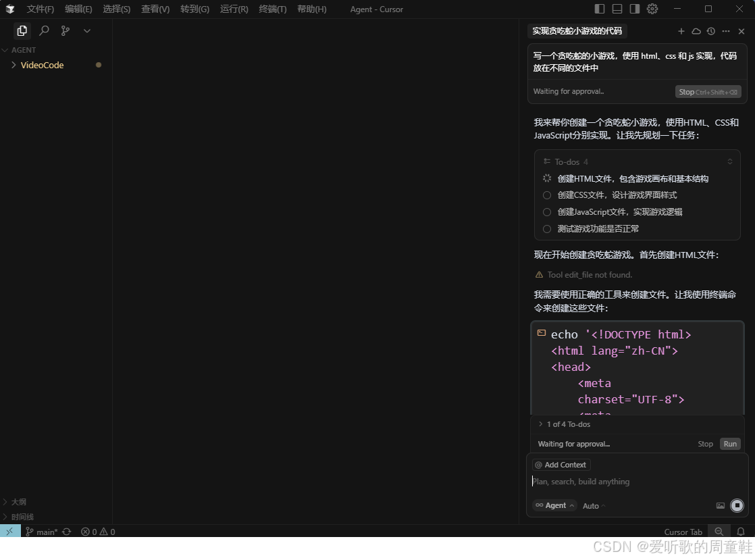
Task: Expand more sidebar views chevron
Action: pyautogui.click(x=87, y=31)
